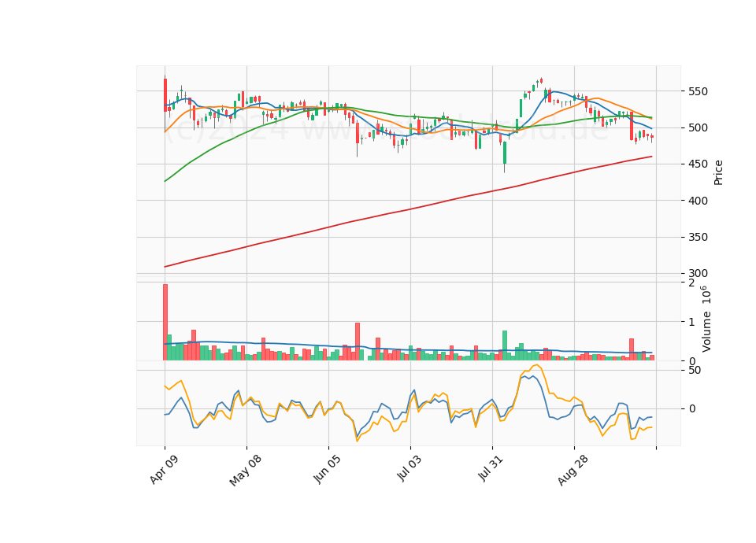
Task: Click the 550 price axis value
Action: [x=699, y=91]
